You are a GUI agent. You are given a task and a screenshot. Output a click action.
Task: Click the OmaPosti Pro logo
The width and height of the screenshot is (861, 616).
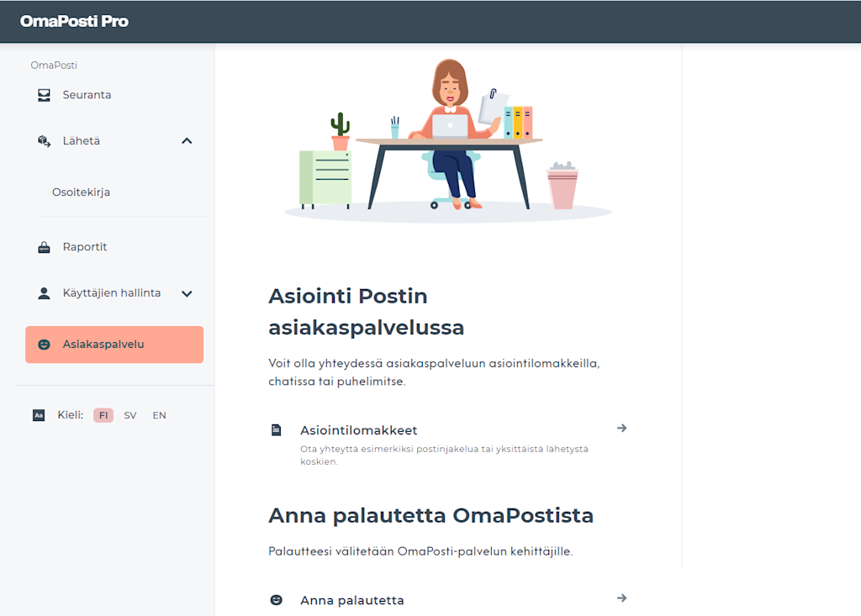(74, 21)
